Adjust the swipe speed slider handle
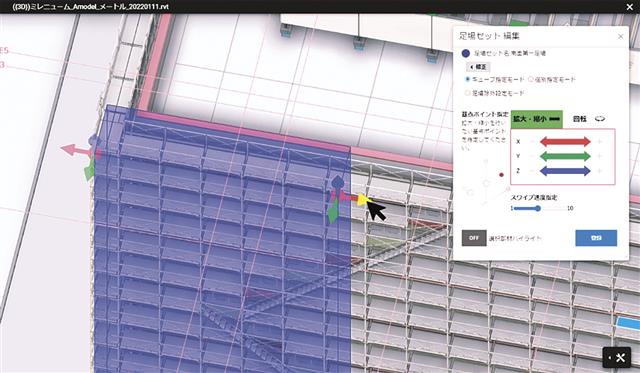The height and width of the screenshot is (373, 640). point(538,209)
